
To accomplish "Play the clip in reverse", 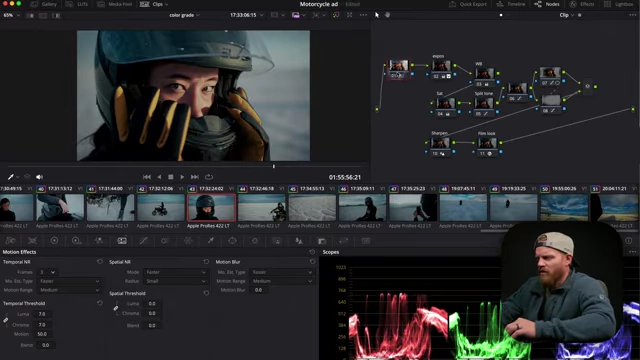I will [159, 177].
